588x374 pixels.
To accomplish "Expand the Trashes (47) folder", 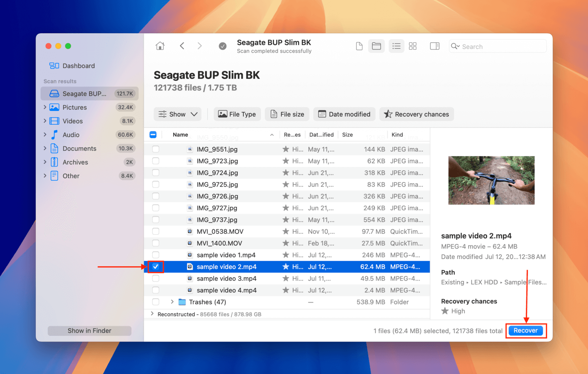I will [172, 302].
